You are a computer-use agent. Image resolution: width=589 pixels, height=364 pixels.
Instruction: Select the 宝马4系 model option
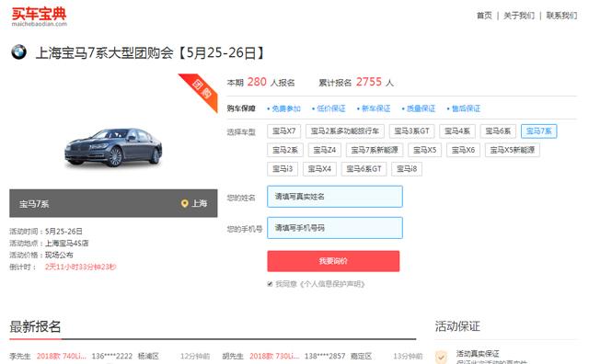pyautogui.click(x=457, y=131)
